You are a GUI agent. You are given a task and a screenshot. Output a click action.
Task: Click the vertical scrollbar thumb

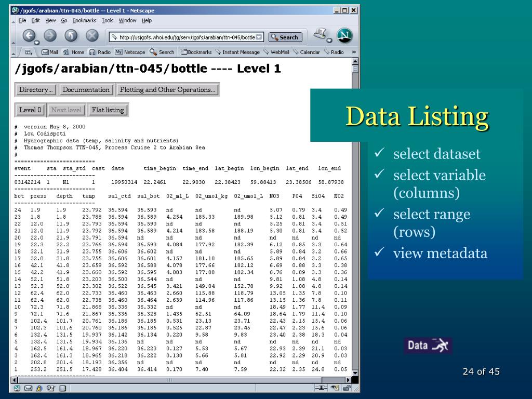click(355, 69)
